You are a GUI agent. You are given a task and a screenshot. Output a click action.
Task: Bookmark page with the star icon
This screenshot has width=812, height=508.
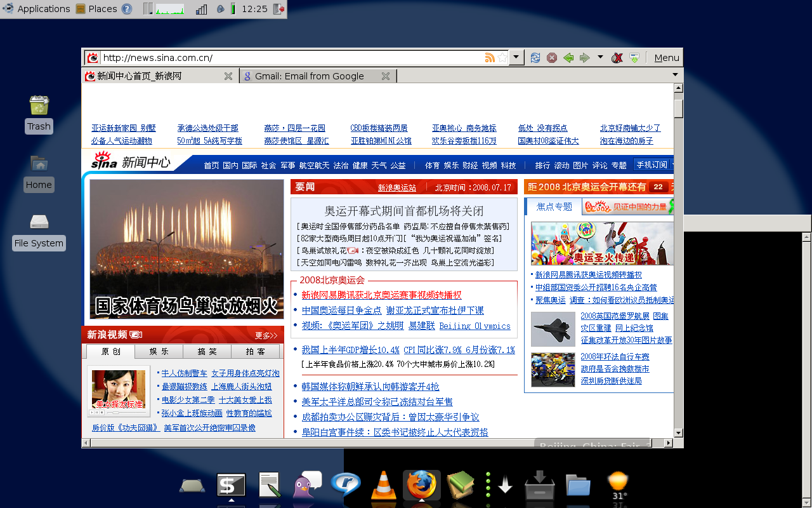click(502, 58)
